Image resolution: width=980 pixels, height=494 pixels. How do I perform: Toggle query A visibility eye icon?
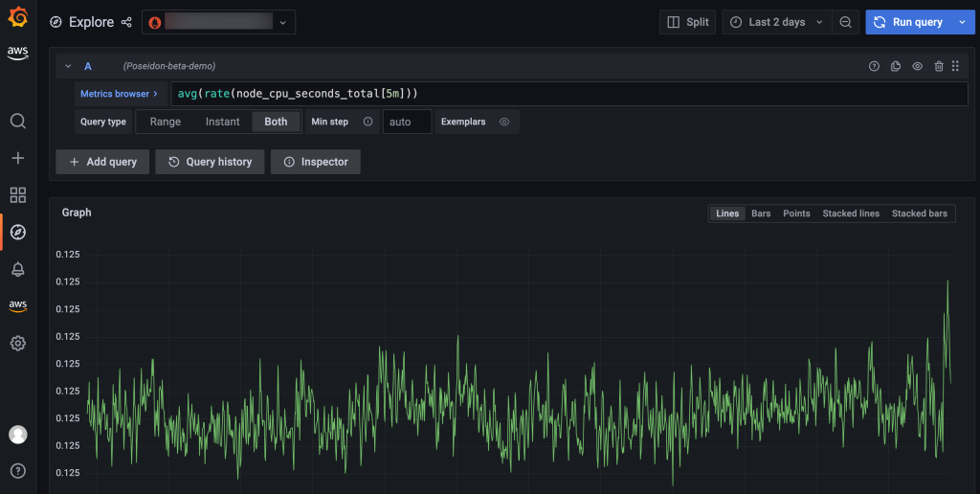click(917, 66)
